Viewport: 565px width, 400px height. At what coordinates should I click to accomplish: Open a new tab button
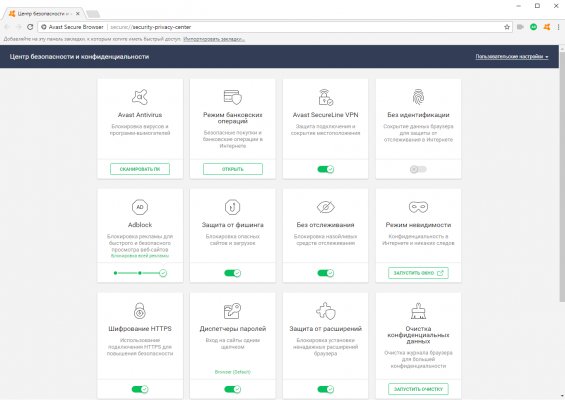[x=93, y=14]
